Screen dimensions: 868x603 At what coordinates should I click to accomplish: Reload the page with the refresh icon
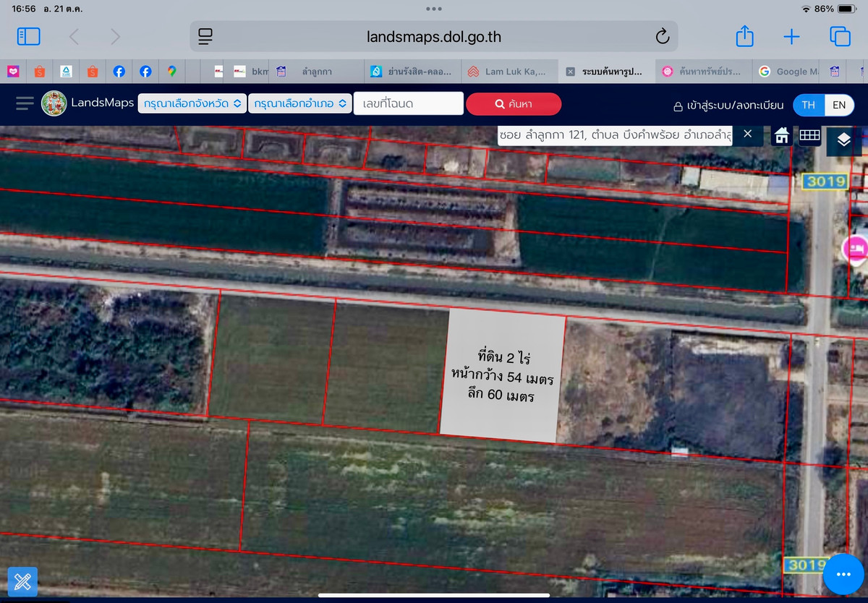coord(662,37)
